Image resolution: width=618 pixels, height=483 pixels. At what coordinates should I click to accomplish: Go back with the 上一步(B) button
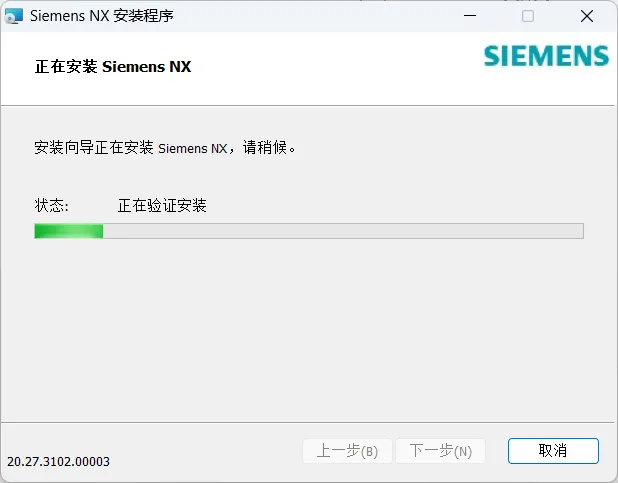pos(347,451)
